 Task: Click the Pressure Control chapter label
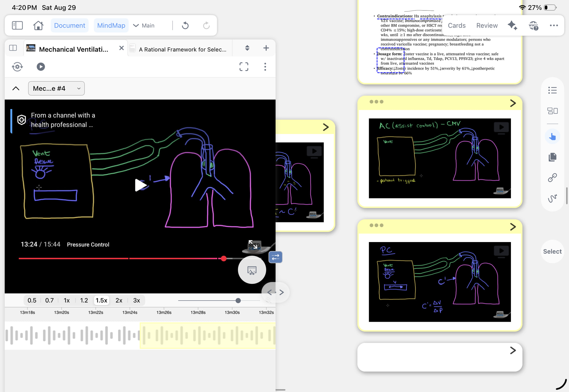88,244
